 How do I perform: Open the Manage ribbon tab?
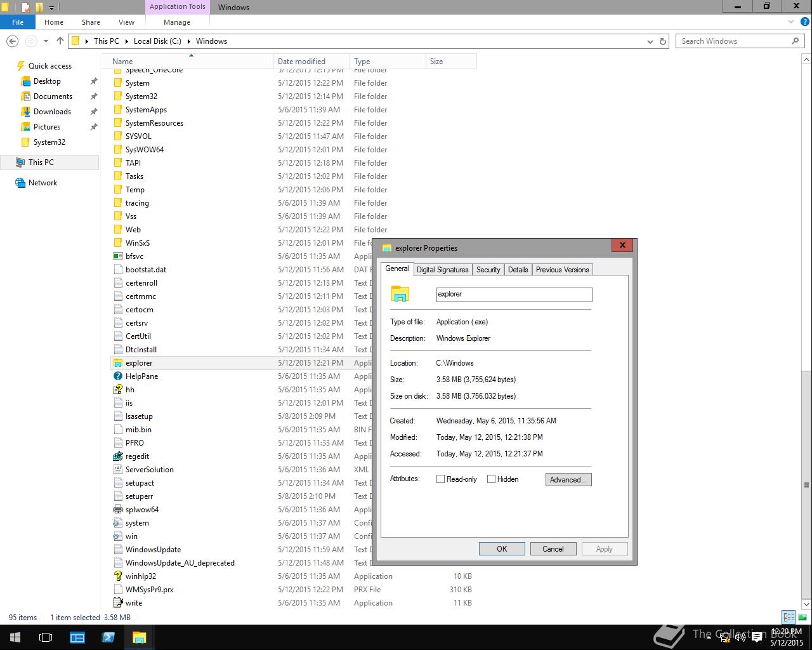(177, 22)
